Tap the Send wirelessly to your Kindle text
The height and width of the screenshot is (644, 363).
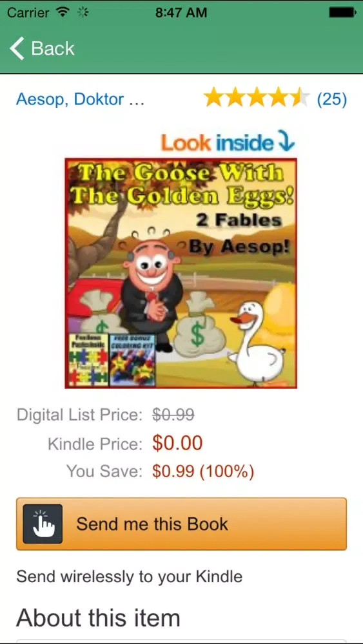(129, 576)
